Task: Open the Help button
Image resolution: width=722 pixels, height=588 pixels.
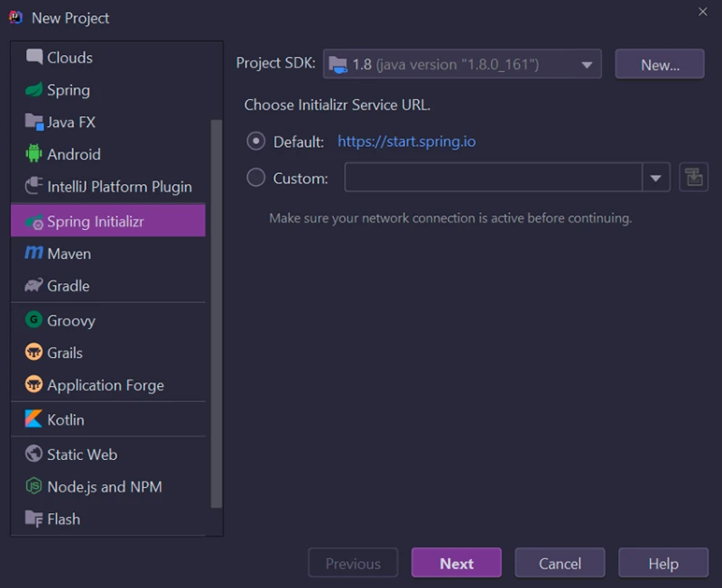Action: [663, 563]
